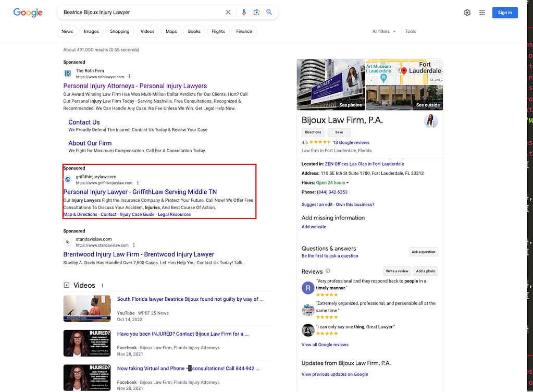533x392 pixels.
Task: Open the GriffithLaw Serving Middle TN headline
Action: [x=140, y=192]
